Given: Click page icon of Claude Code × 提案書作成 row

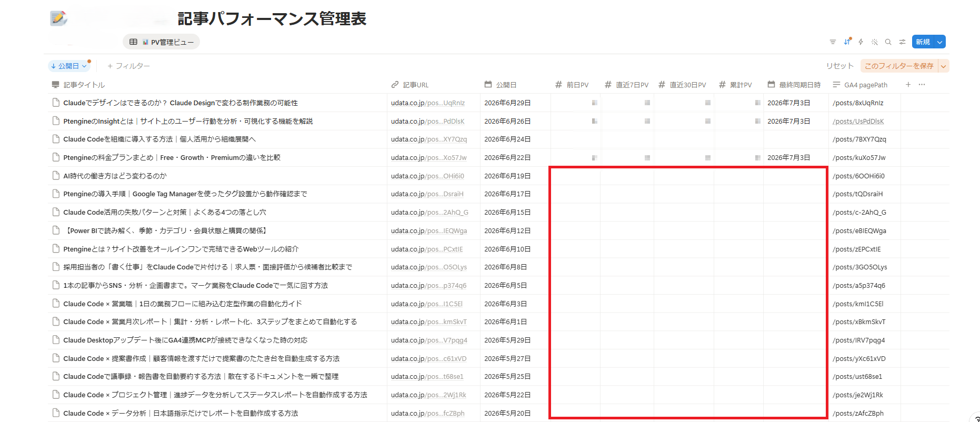Looking at the screenshot, I should click(56, 358).
